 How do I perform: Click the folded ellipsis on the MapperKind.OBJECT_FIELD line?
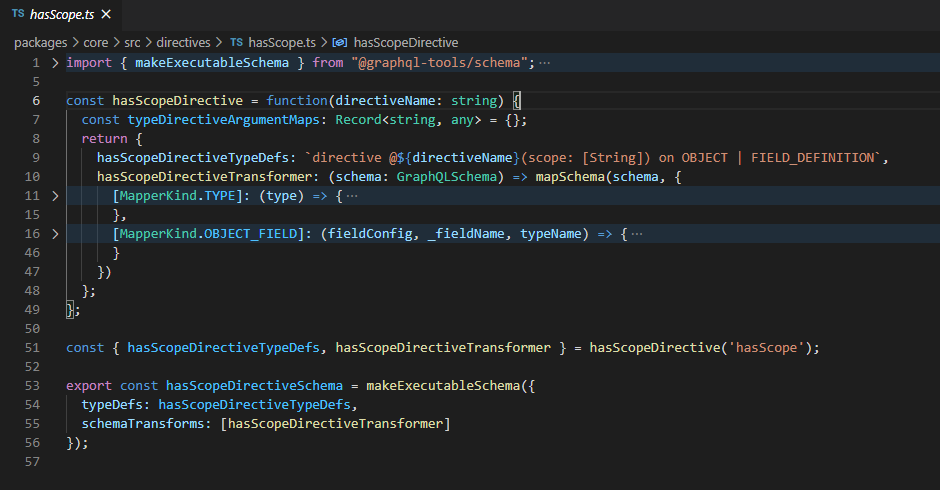tap(637, 234)
